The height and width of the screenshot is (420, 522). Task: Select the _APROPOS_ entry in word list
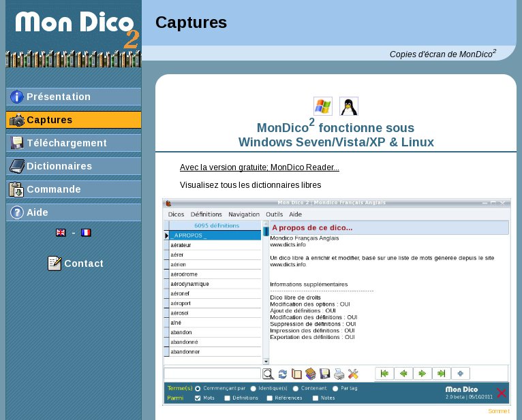point(215,236)
